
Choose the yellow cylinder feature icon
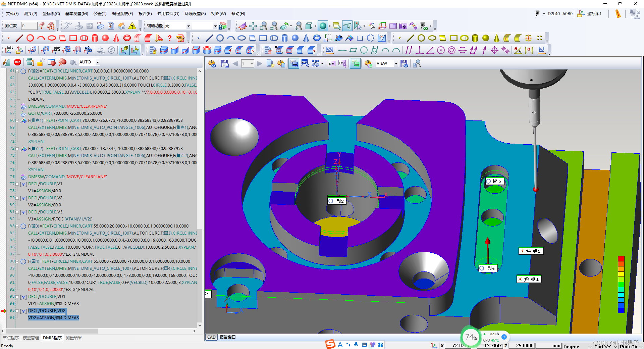click(x=475, y=38)
